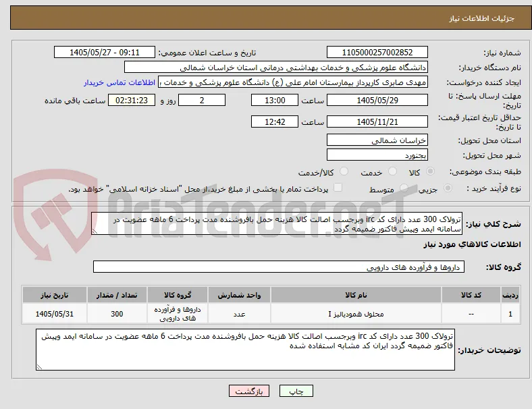The width and height of the screenshot is (532, 409).
Task: Click the need date cell 1405/05/31
Action: point(54,314)
